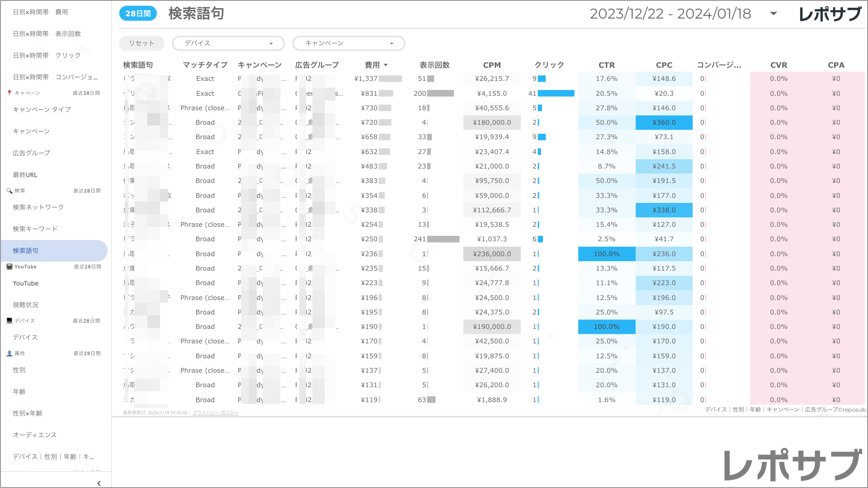Image resolution: width=868 pixels, height=488 pixels.
Task: Click the 100.0% CTR highlighted blue cell
Action: tap(606, 254)
